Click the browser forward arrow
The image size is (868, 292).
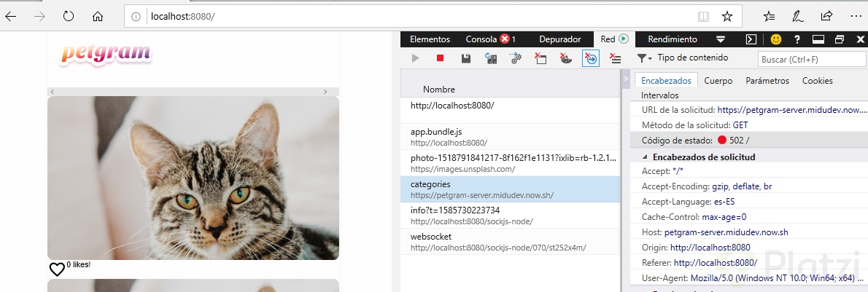coord(39,17)
